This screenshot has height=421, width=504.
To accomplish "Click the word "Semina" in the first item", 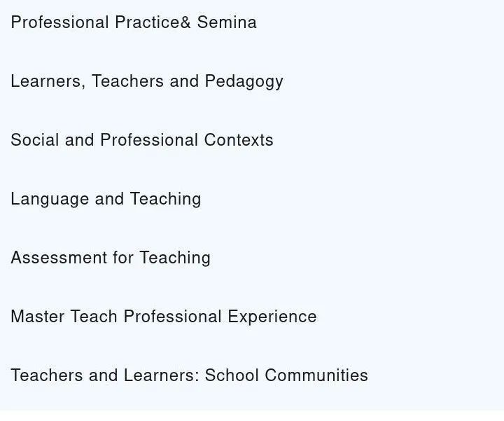I will (227, 22).
